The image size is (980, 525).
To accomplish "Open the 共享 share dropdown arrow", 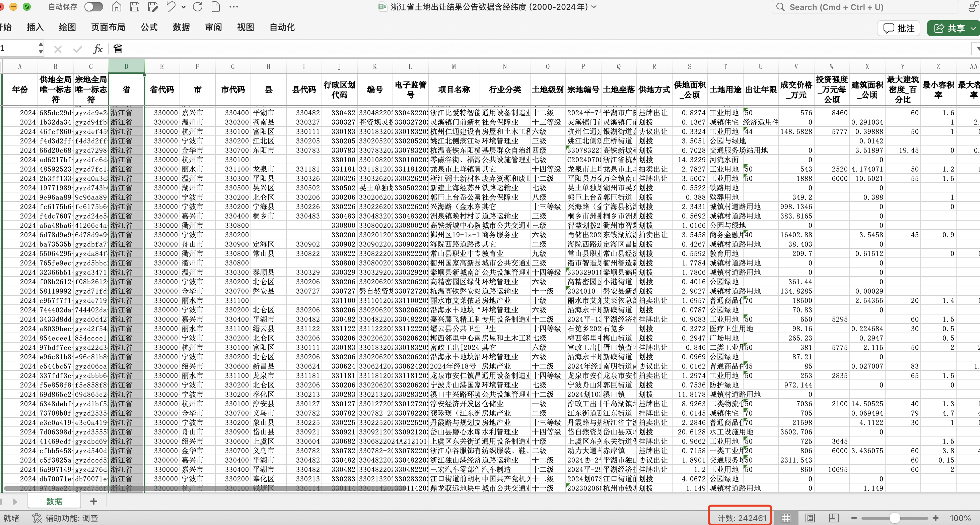I will pos(973,28).
